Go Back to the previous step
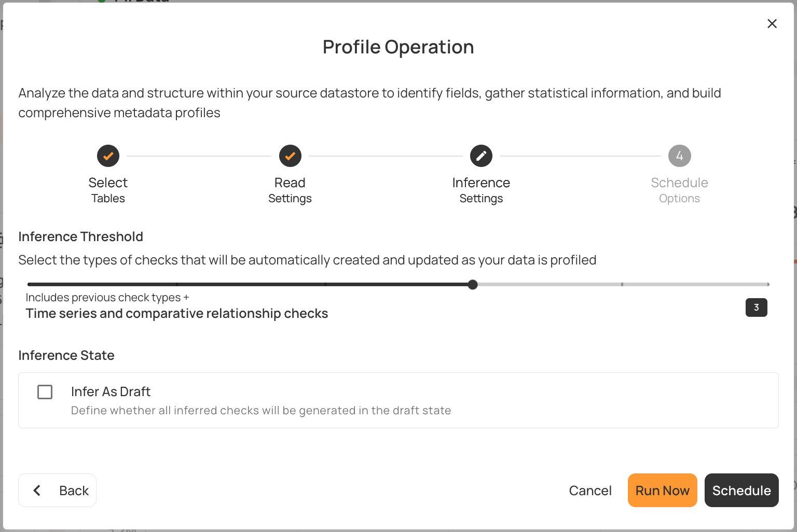797x532 pixels. click(x=57, y=490)
